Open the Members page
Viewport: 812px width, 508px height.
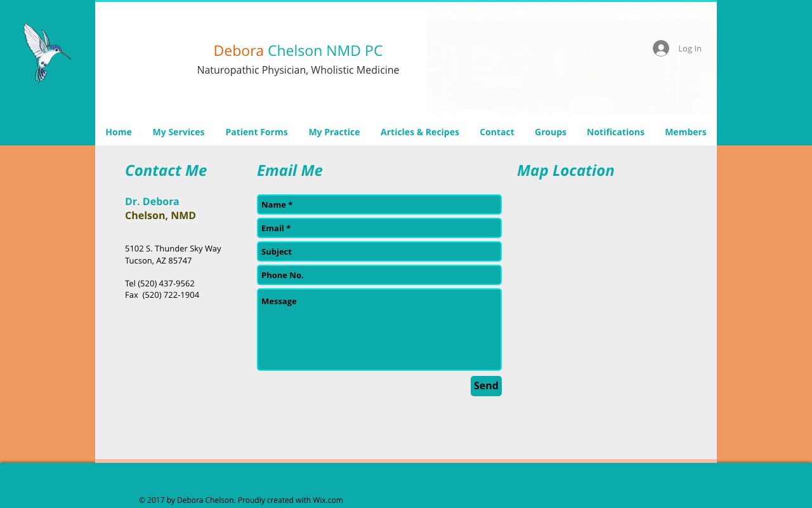[x=685, y=132]
